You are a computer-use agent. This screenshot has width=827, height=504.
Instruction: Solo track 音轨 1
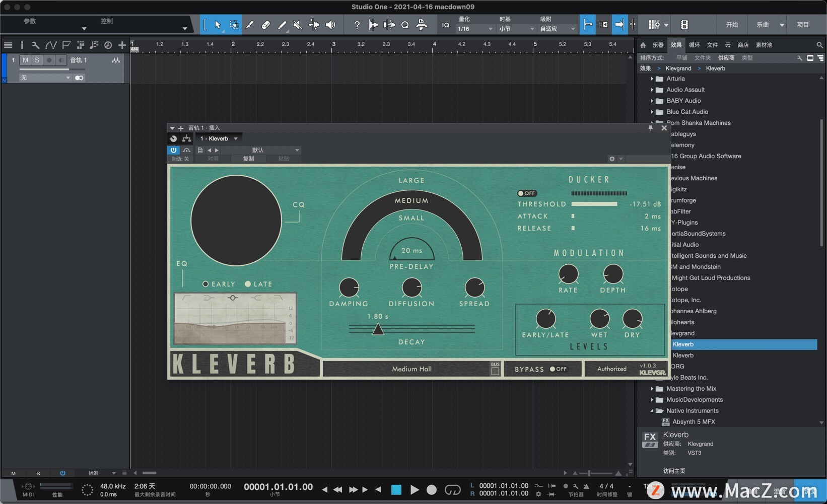(37, 60)
